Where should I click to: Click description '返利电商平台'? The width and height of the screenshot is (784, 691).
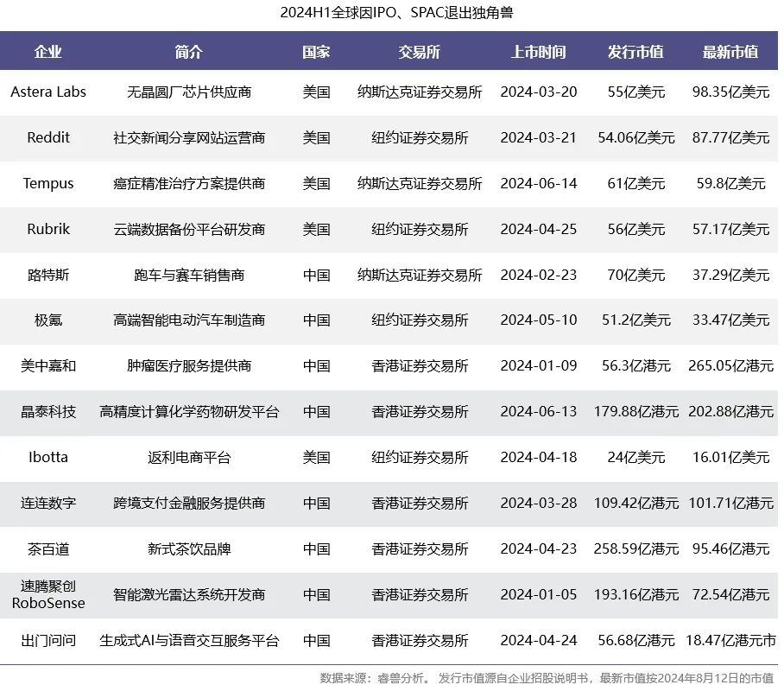point(188,457)
